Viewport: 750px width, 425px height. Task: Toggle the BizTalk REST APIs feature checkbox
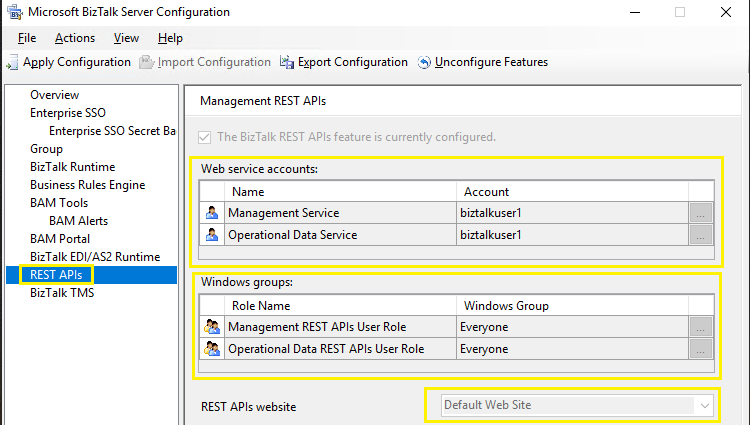tap(206, 137)
